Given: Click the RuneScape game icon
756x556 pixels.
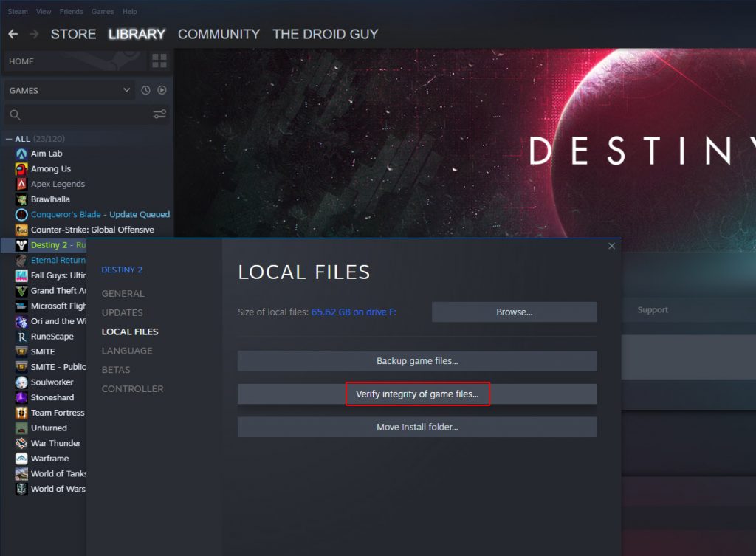Looking at the screenshot, I should [21, 337].
